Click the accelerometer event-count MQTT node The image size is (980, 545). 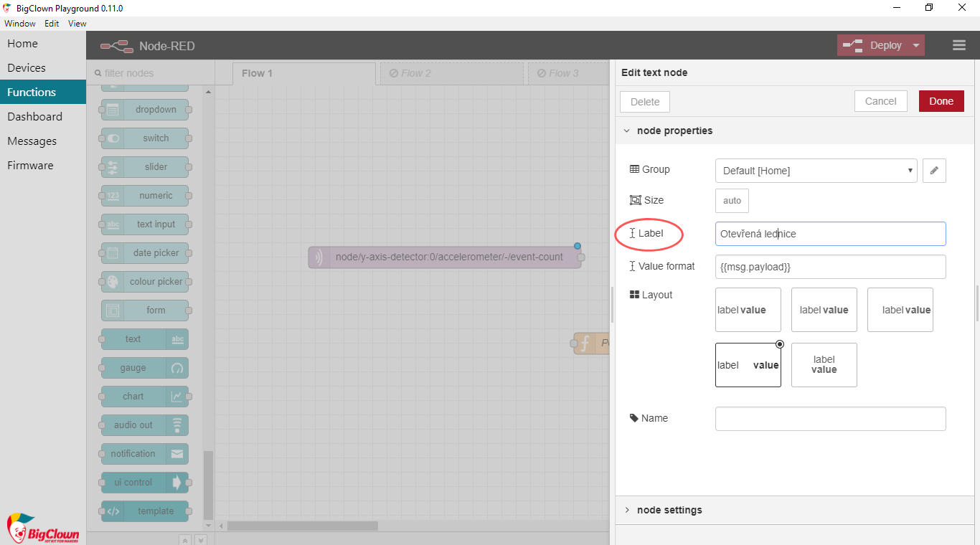[x=445, y=257]
